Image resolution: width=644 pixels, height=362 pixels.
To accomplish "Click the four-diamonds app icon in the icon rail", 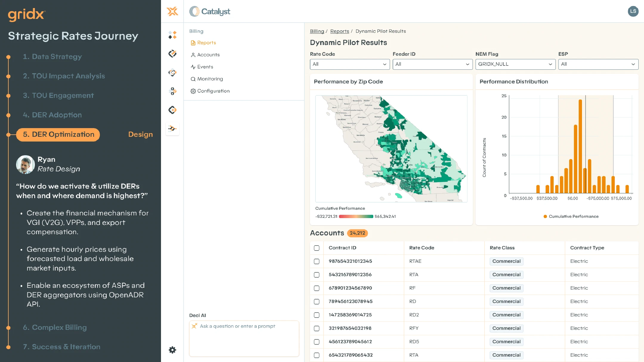I will (x=172, y=35).
